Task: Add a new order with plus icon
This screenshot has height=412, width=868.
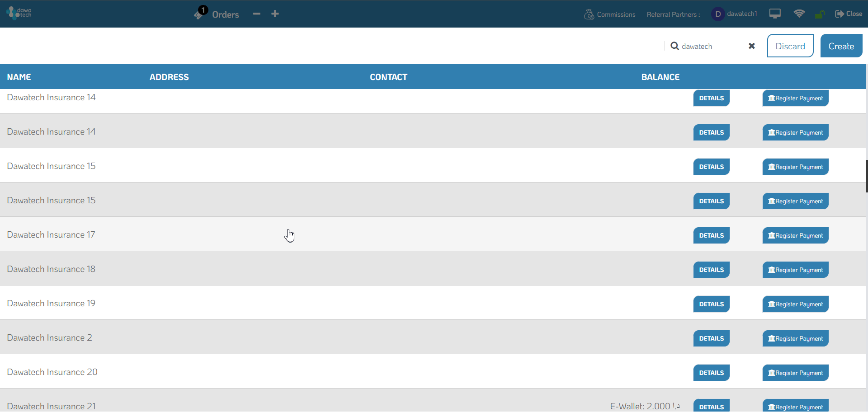Action: 275,14
